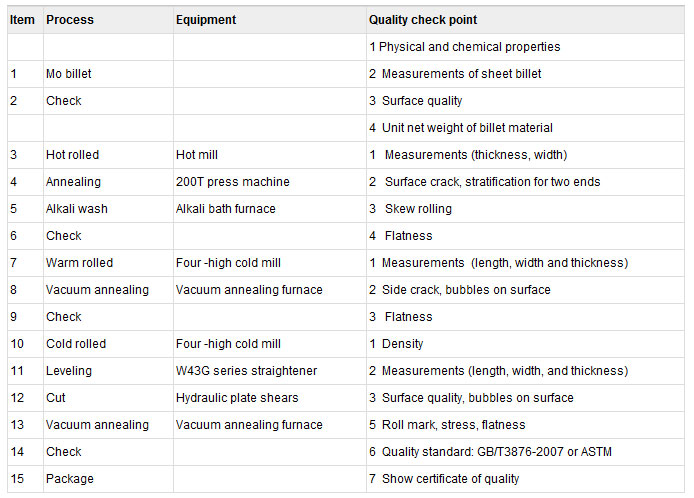Click the Process column header

(x=108, y=20)
